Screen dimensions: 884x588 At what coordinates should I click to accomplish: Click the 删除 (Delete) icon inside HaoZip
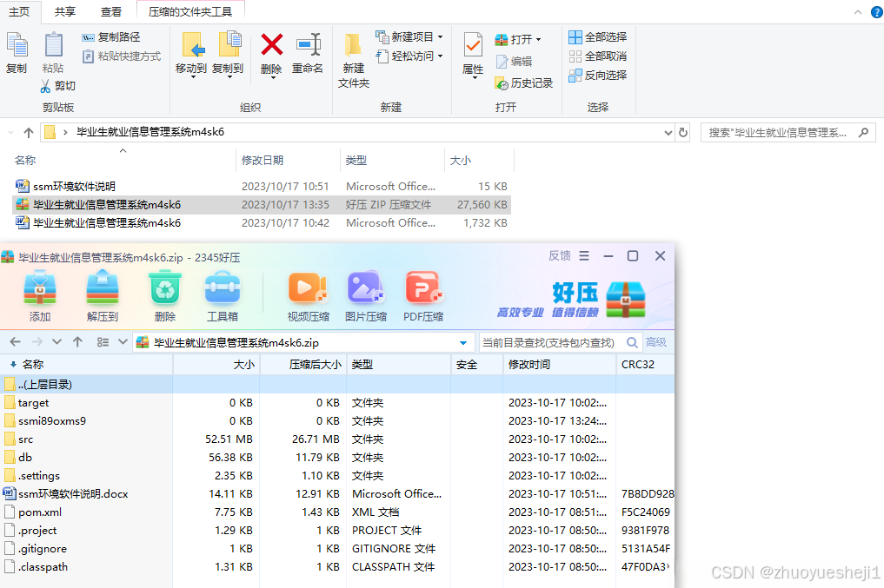coord(163,294)
